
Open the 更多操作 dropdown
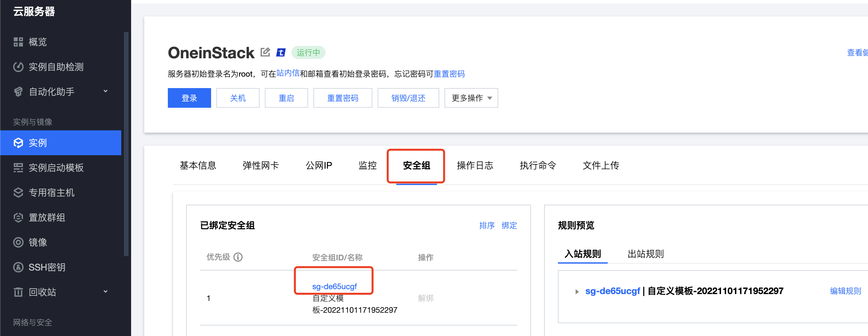(471, 98)
